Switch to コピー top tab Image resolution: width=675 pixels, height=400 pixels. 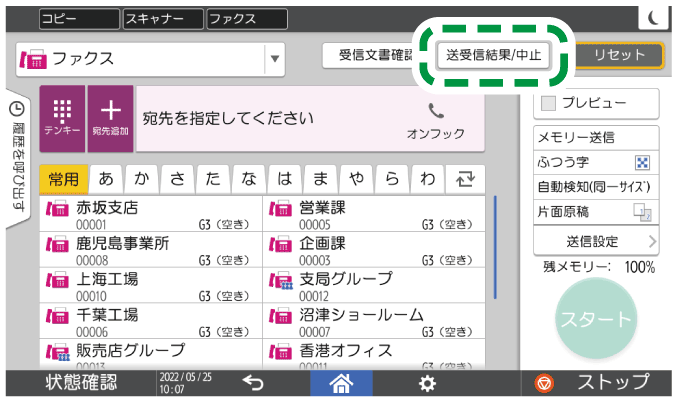pos(79,19)
